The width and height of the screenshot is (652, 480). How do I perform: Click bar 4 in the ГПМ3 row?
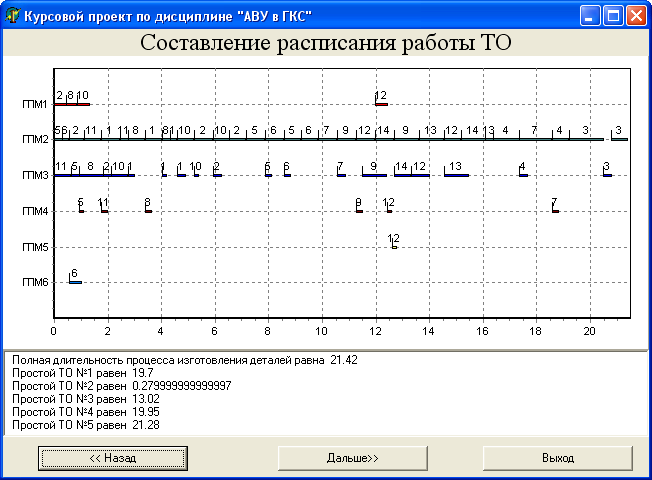(522, 174)
